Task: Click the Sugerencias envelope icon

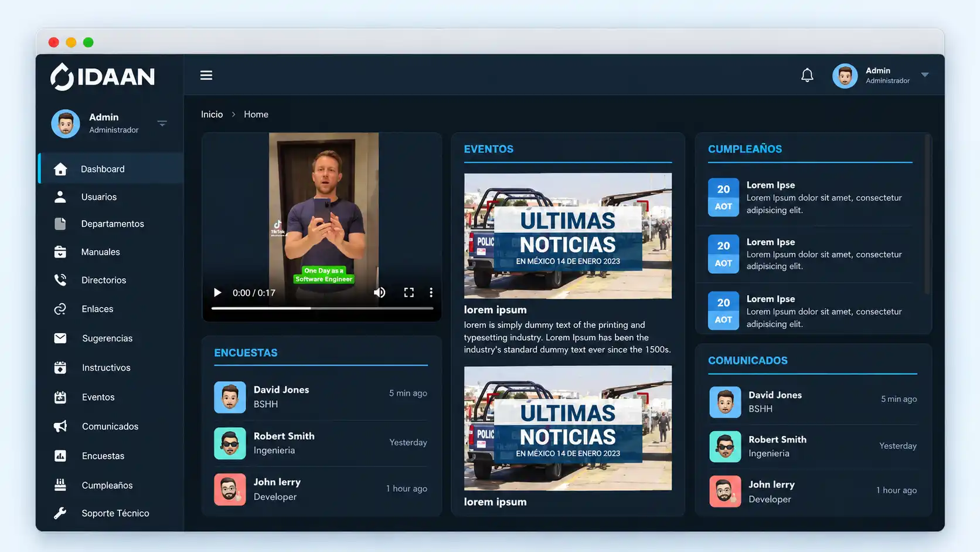Action: [60, 338]
